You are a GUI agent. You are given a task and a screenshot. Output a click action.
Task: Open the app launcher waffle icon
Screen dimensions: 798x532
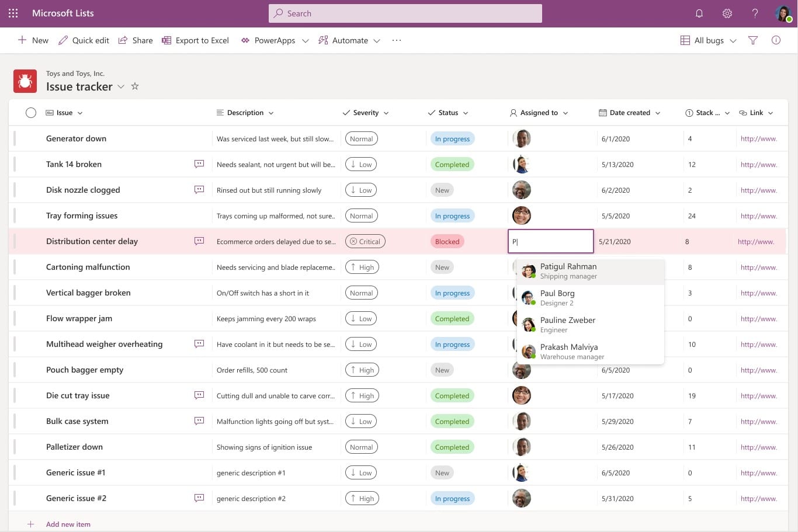[x=13, y=13]
